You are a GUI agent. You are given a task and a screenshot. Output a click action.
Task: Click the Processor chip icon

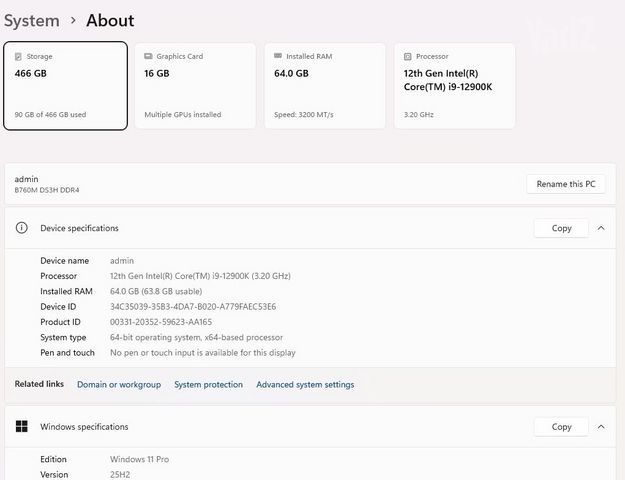tap(407, 57)
